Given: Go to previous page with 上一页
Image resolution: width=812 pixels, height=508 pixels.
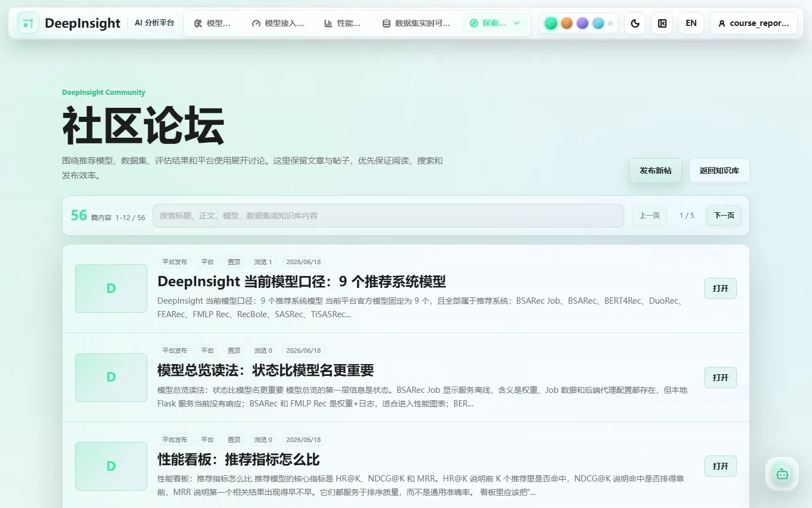Looking at the screenshot, I should 650,216.
